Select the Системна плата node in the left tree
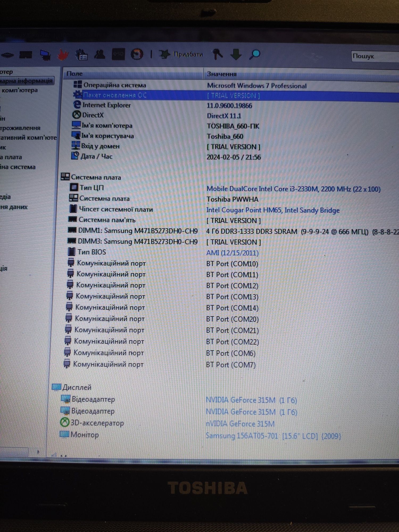Image resolution: width=399 pixels, height=532 pixels. click(x=11, y=157)
